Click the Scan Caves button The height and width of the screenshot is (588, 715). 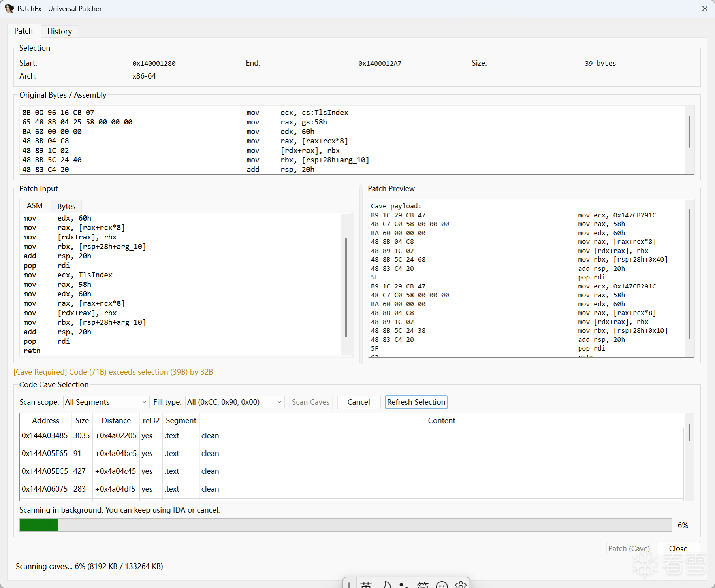pyautogui.click(x=310, y=402)
